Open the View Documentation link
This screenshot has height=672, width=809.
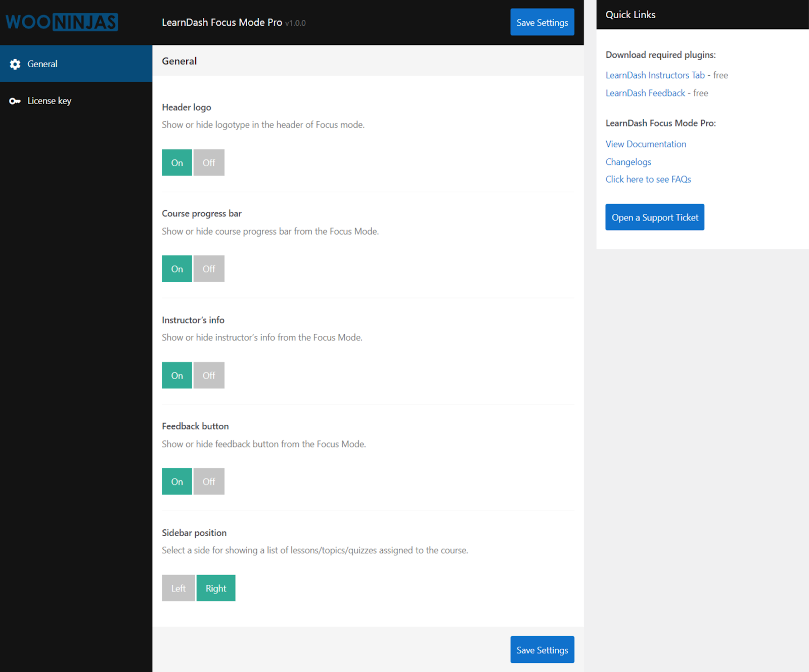coord(646,144)
